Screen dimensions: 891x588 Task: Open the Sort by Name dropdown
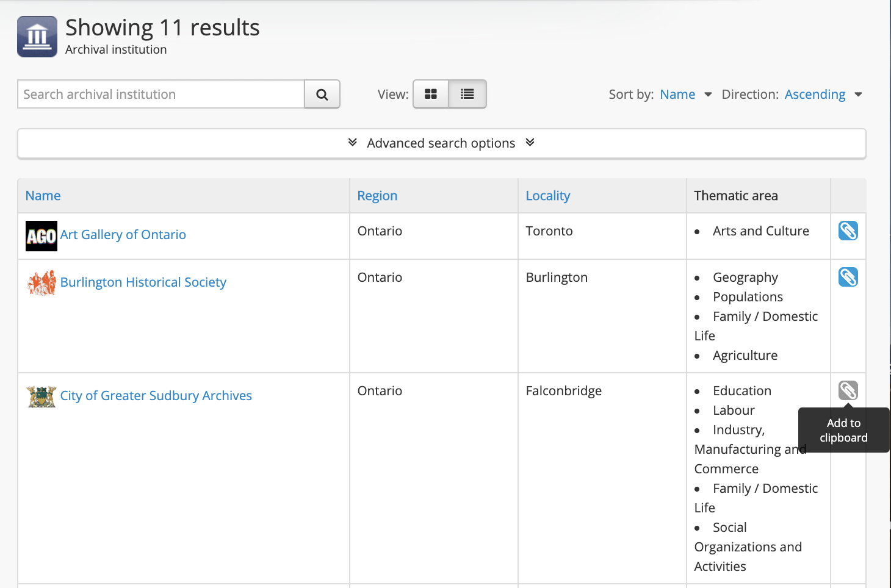coord(685,95)
